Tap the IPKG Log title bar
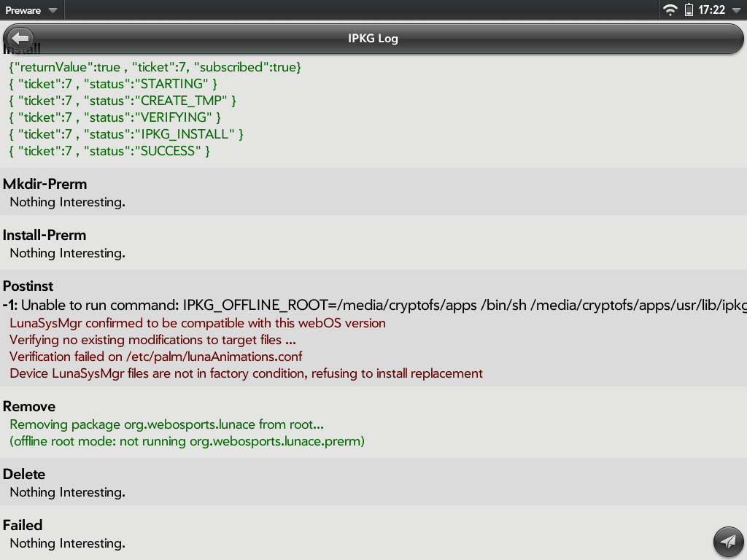Viewport: 747px width, 560px height. click(373, 39)
